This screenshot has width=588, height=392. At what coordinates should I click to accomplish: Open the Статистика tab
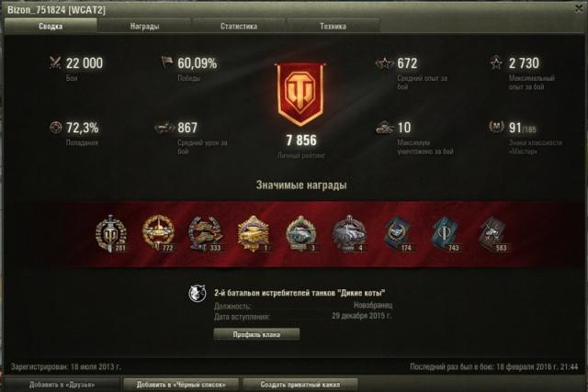point(239,26)
